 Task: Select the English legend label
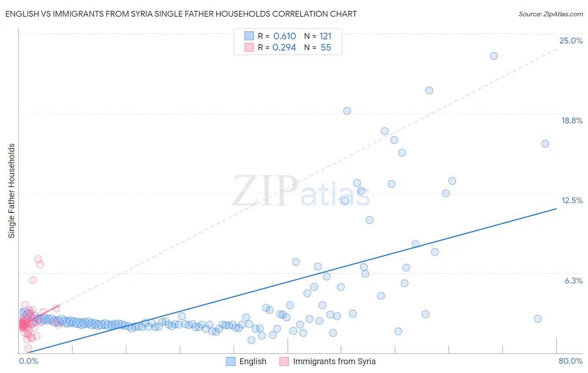pyautogui.click(x=253, y=361)
